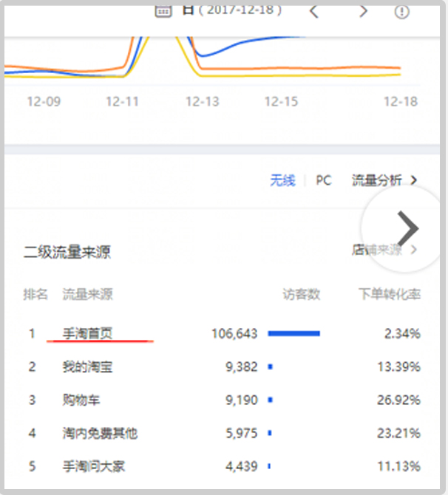Click the 下单转化率 column header
448x495 pixels.
[390, 295]
